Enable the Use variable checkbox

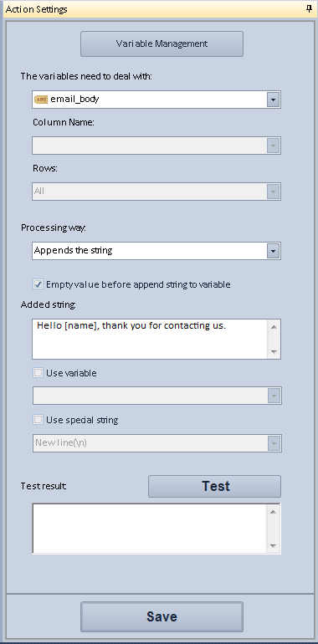pos(38,373)
